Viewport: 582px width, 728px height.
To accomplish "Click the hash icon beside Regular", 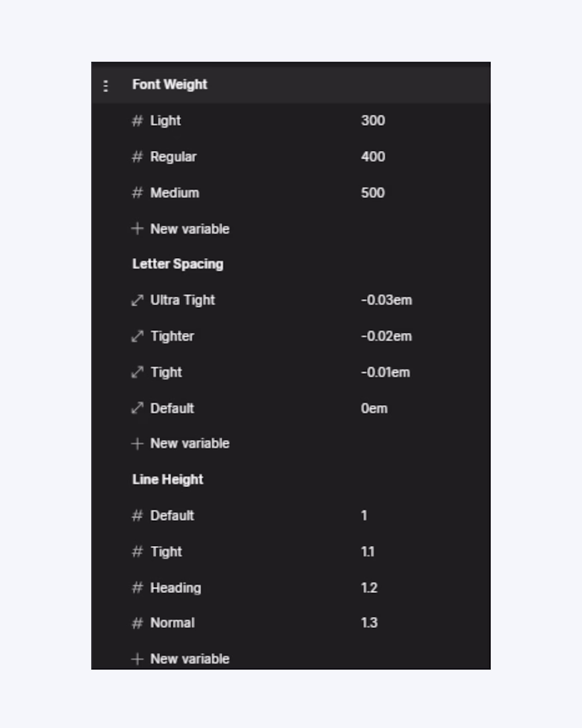I will pos(138,157).
